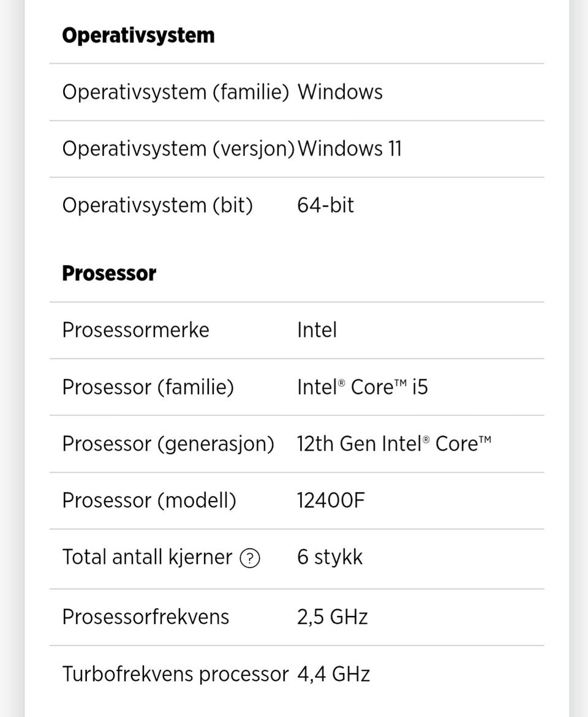The height and width of the screenshot is (717, 588).
Task: Click the Windows 11 value
Action: tap(349, 149)
